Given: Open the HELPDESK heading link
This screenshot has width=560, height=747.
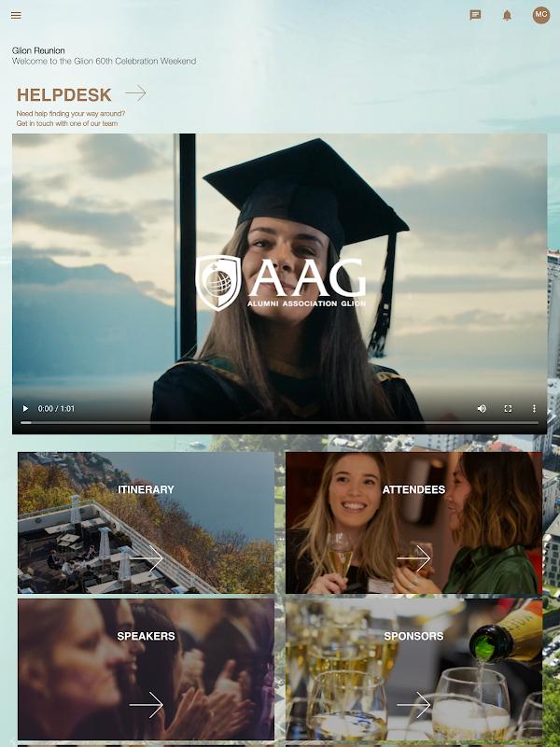Looking at the screenshot, I should 64,95.
